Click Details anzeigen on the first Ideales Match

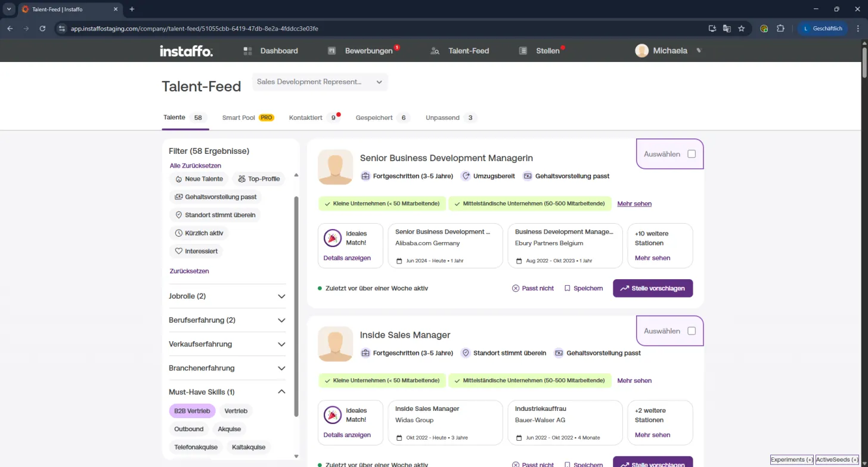click(x=347, y=258)
